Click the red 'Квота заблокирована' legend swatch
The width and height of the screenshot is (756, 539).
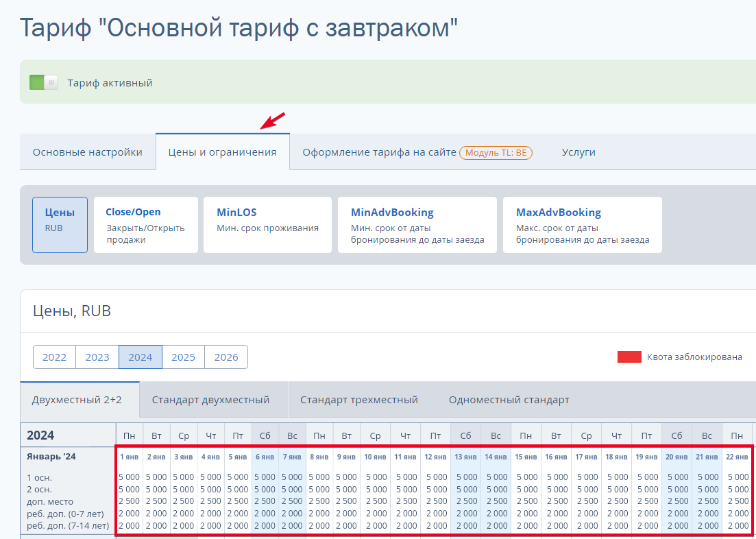pos(629,357)
